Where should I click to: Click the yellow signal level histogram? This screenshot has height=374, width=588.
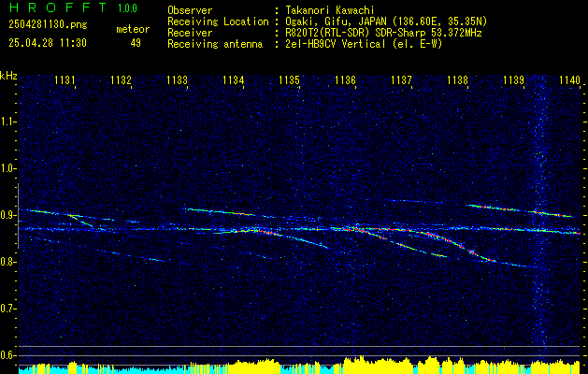[x=299, y=365]
